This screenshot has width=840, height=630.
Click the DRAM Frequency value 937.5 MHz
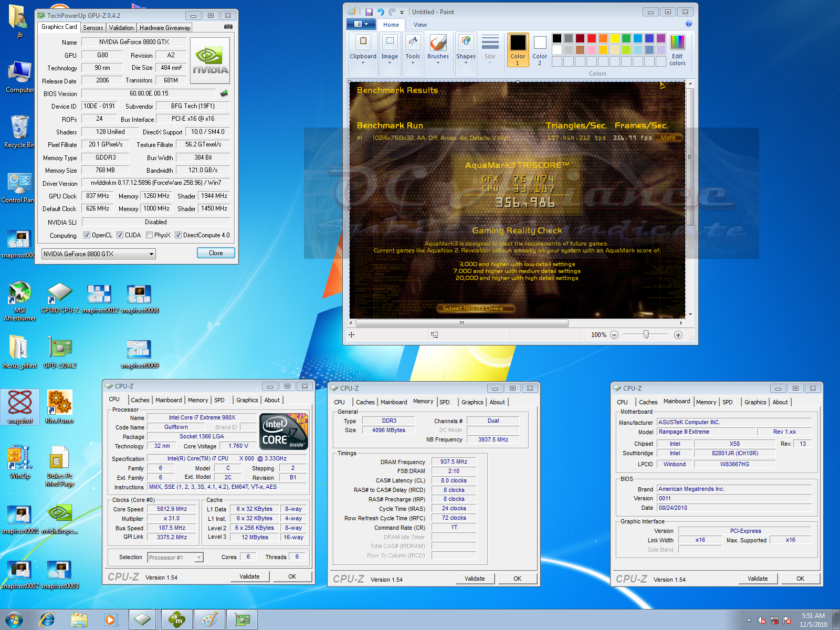tap(454, 462)
